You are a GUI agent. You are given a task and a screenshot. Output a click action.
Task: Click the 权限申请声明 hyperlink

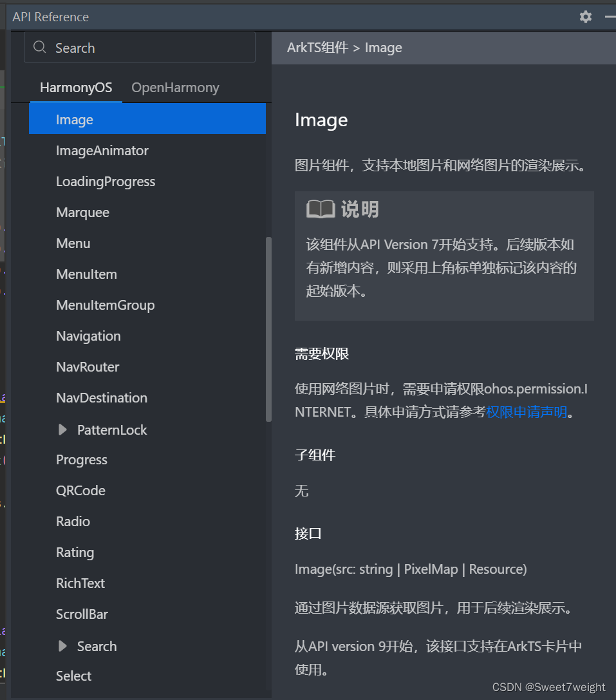pyautogui.click(x=527, y=411)
